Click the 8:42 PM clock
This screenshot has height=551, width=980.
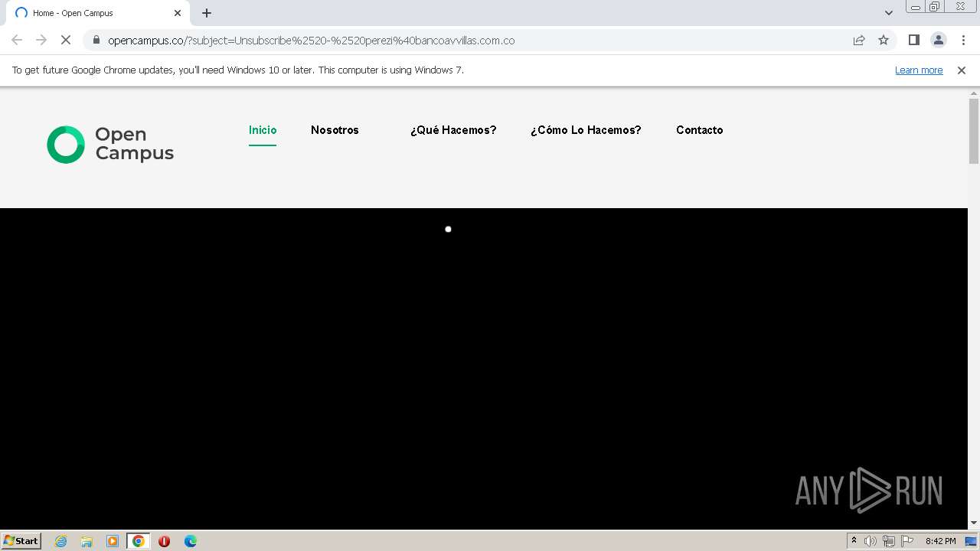click(x=940, y=541)
